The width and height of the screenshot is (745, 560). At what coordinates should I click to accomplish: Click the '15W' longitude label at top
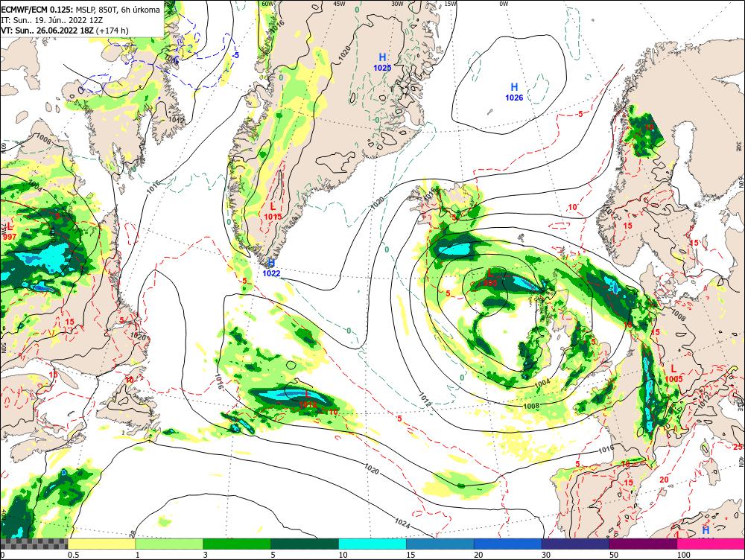click(450, 3)
